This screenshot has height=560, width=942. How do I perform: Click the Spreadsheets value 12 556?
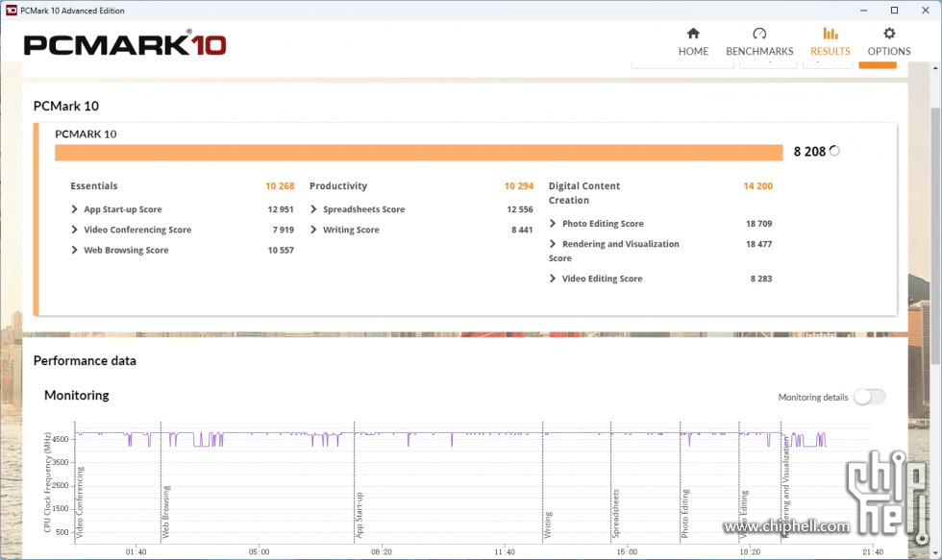tap(520, 209)
